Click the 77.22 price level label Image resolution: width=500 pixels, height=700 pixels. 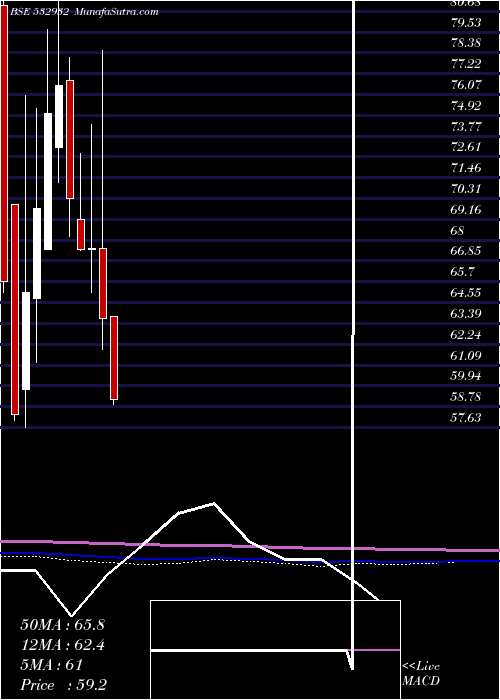tap(467, 64)
